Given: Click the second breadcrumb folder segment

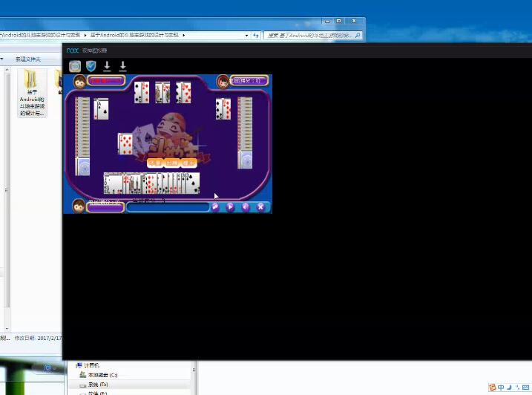Looking at the screenshot, I should coord(134,35).
